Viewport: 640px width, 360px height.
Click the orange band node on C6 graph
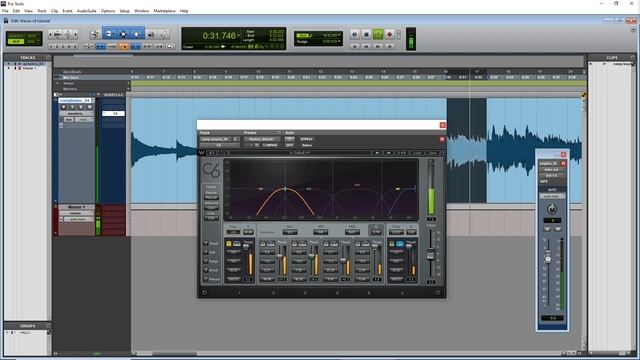[x=285, y=189]
